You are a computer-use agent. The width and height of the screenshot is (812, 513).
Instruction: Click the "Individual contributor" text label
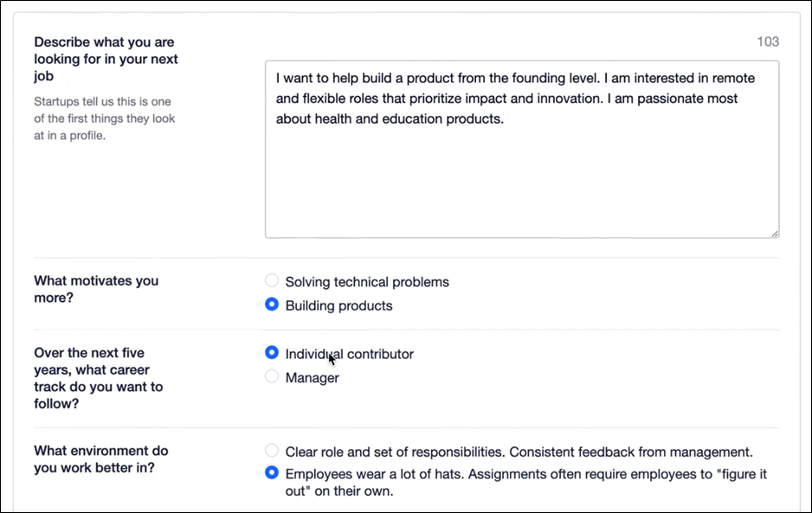click(x=349, y=354)
